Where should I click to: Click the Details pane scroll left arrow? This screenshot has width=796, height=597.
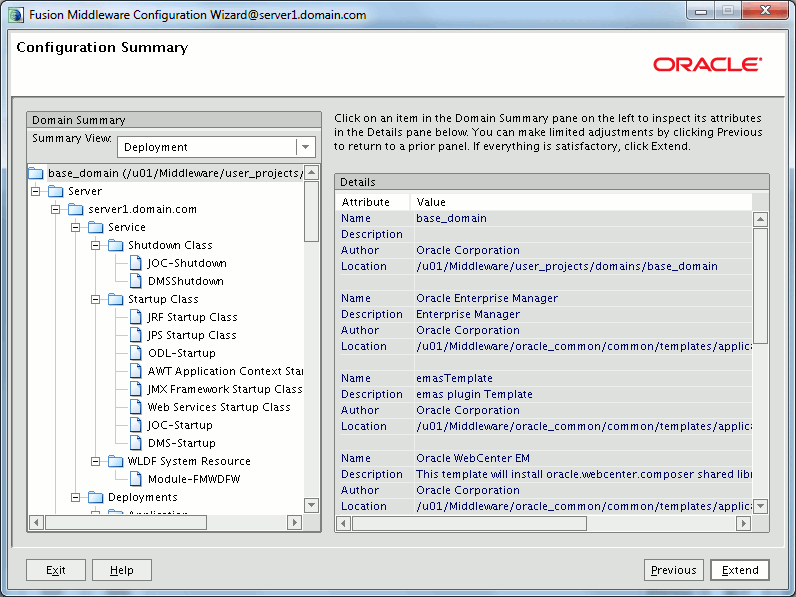[x=344, y=523]
